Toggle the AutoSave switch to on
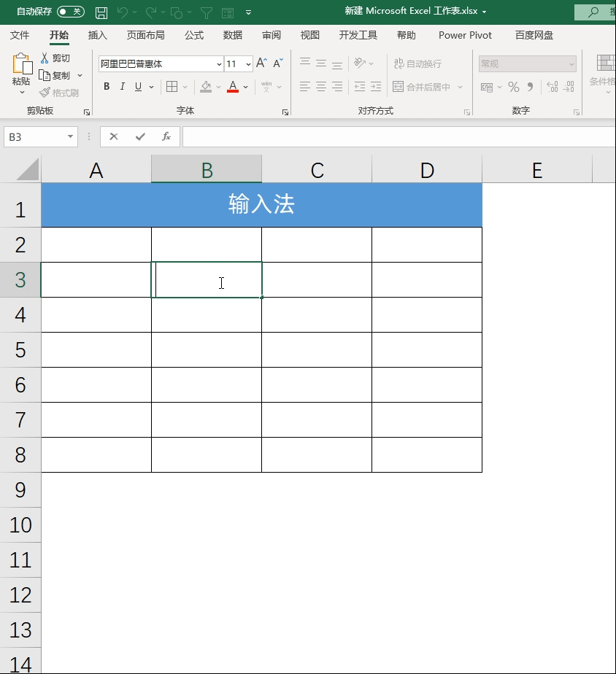This screenshot has height=674, width=616. click(x=70, y=11)
